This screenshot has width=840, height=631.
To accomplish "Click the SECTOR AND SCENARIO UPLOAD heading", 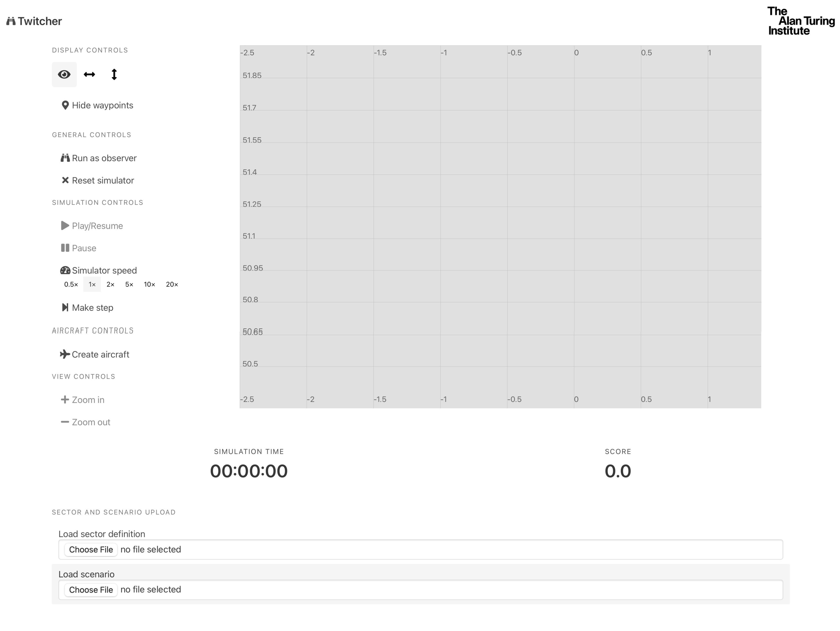I will tap(113, 512).
